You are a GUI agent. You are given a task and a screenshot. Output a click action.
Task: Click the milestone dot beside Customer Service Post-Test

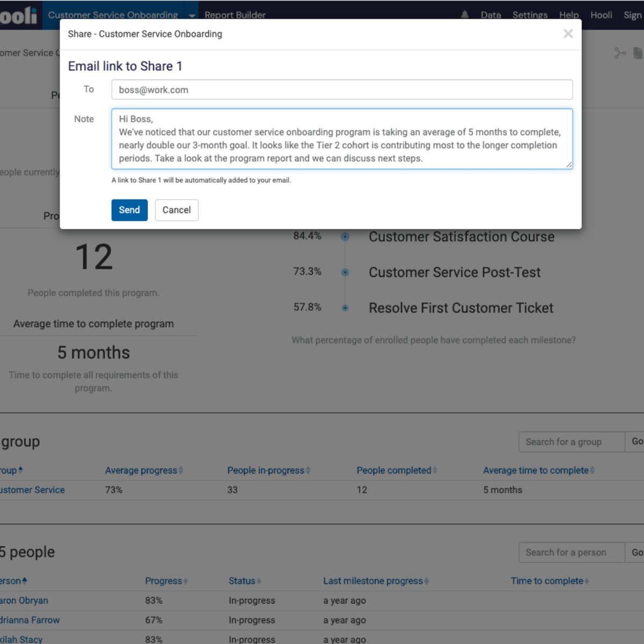click(345, 272)
